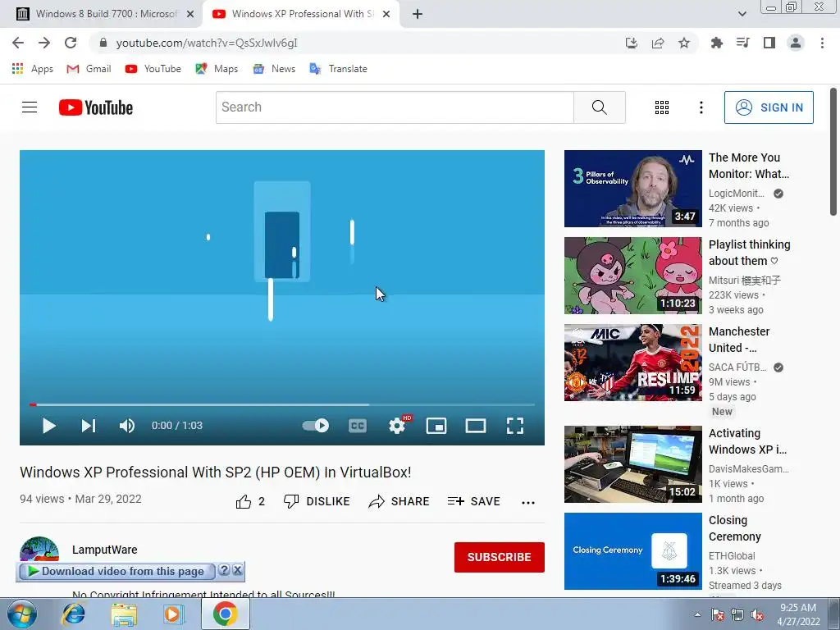840x630 pixels.
Task: Skip to the next video
Action: click(x=89, y=426)
